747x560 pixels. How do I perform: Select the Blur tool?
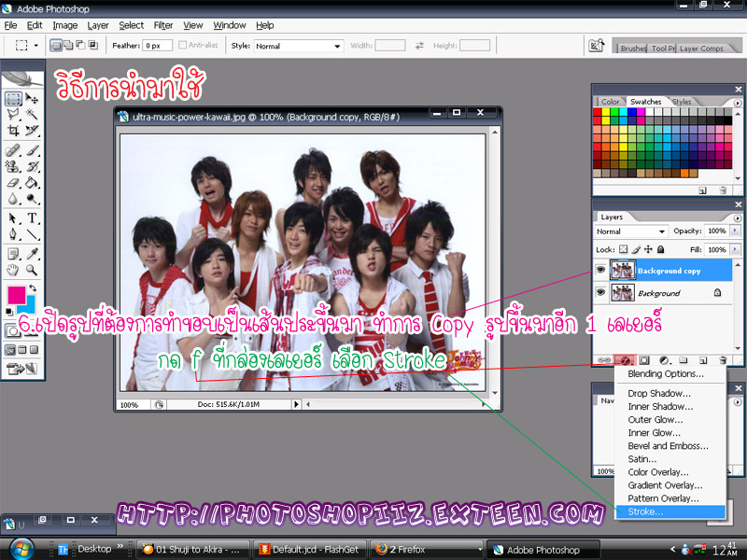coord(13,199)
